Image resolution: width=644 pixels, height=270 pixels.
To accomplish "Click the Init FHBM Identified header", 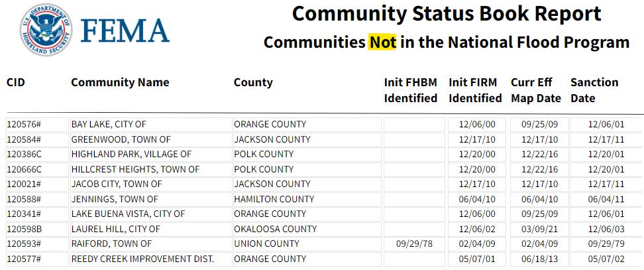I will pyautogui.click(x=411, y=90).
